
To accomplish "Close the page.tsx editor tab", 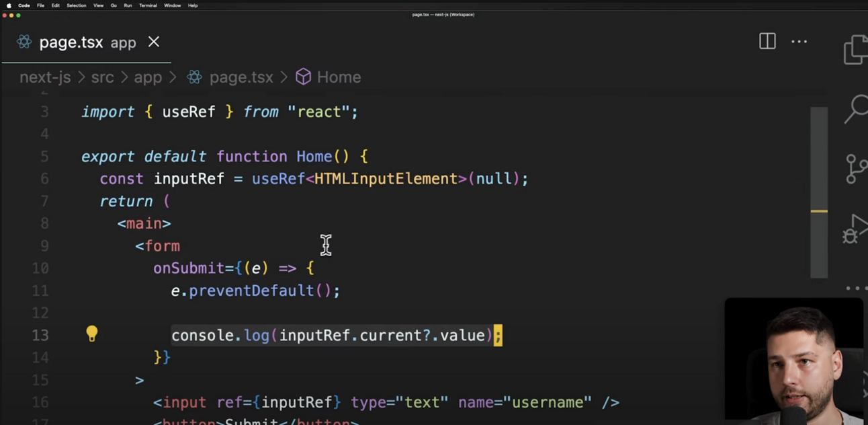I will [153, 42].
